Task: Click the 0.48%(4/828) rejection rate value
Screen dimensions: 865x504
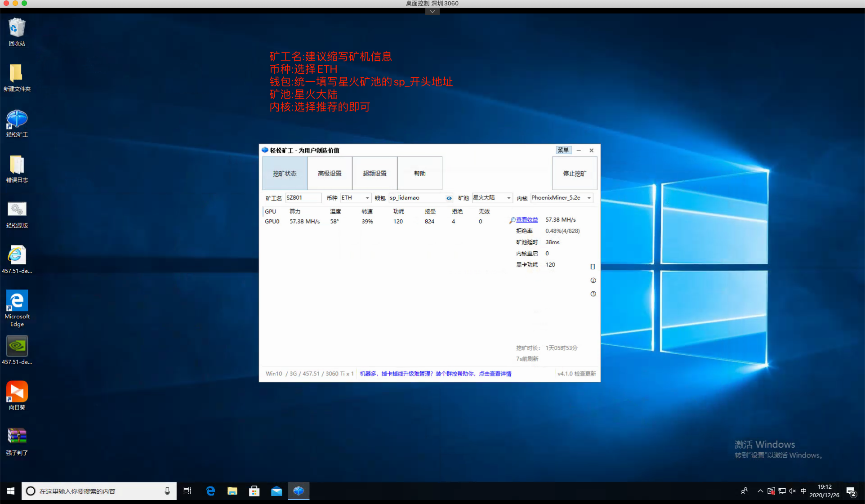Action: point(562,231)
